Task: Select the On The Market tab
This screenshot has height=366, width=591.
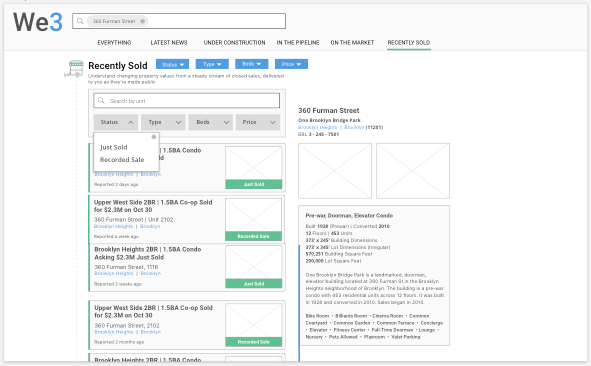Action: [352, 43]
